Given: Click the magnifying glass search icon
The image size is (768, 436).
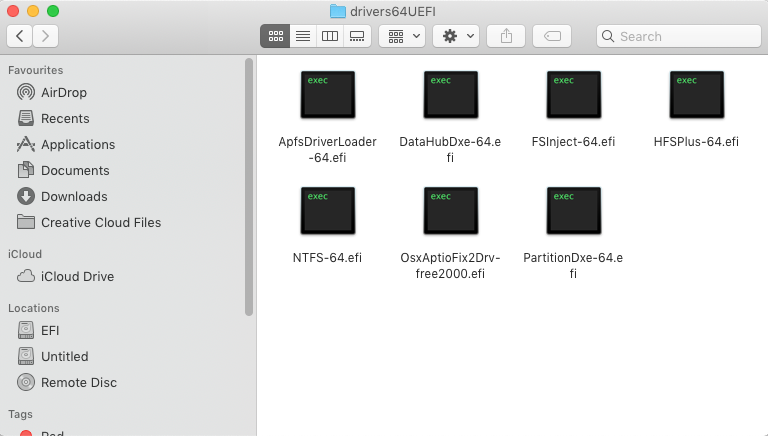Looking at the screenshot, I should point(608,36).
